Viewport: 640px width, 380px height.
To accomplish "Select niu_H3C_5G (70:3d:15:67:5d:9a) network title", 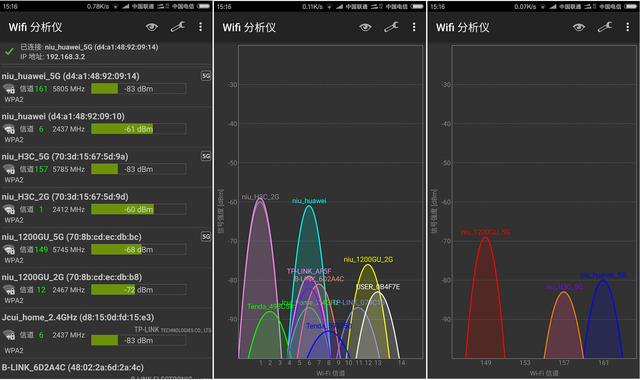I will [65, 157].
